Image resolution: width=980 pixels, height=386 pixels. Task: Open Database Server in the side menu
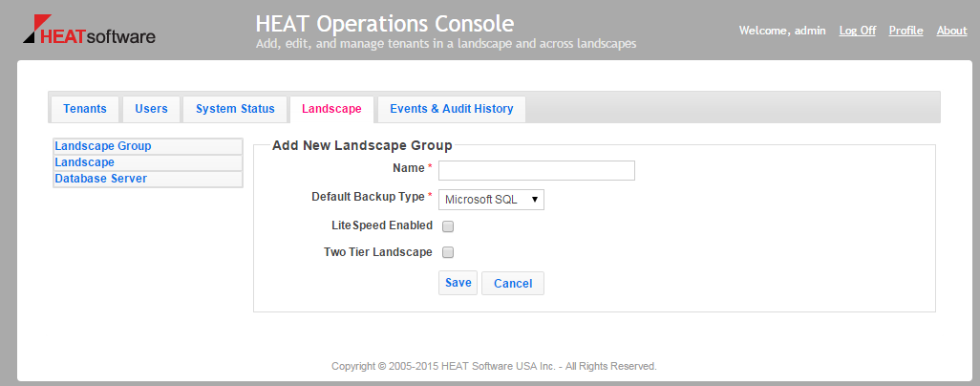(x=148, y=179)
